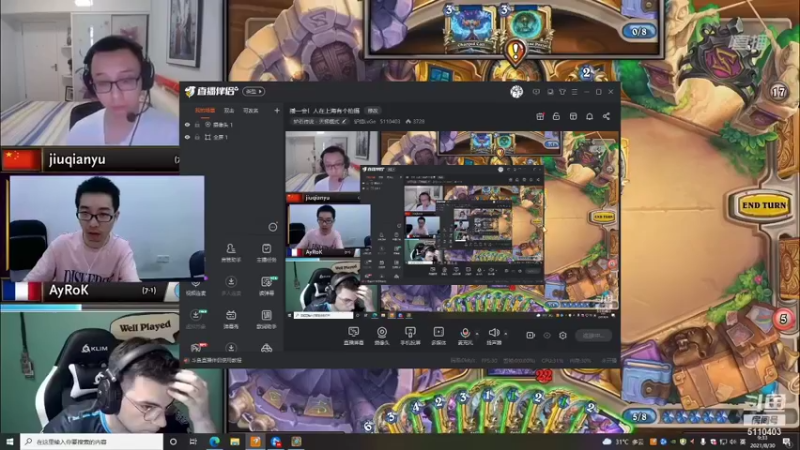Click the skin shirt icon in titlebar
The width and height of the screenshot is (800, 450).
[562, 92]
